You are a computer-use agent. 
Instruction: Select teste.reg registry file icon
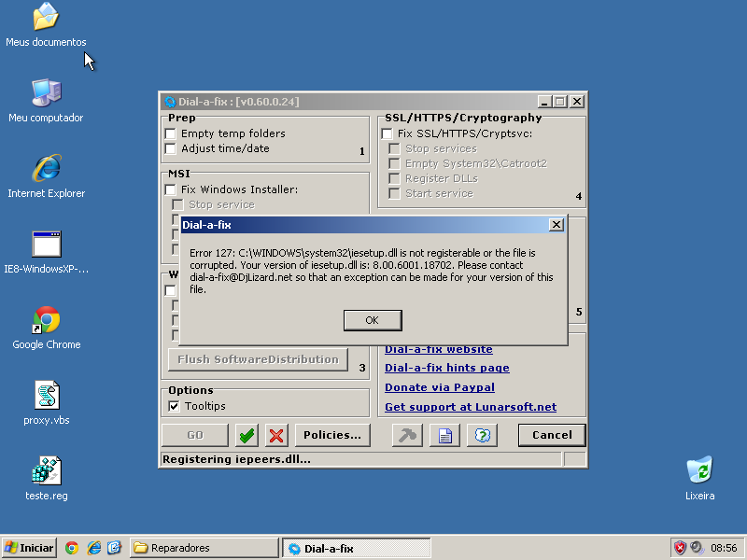coord(46,479)
